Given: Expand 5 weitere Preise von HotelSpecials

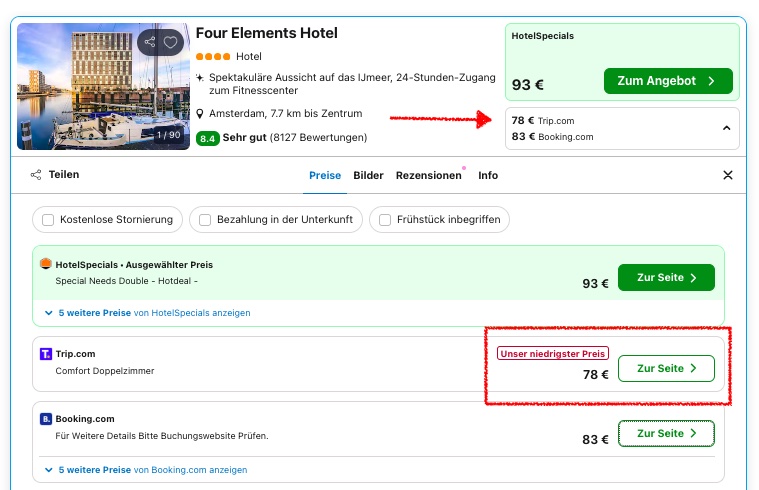Looking at the screenshot, I should pyautogui.click(x=147, y=313).
